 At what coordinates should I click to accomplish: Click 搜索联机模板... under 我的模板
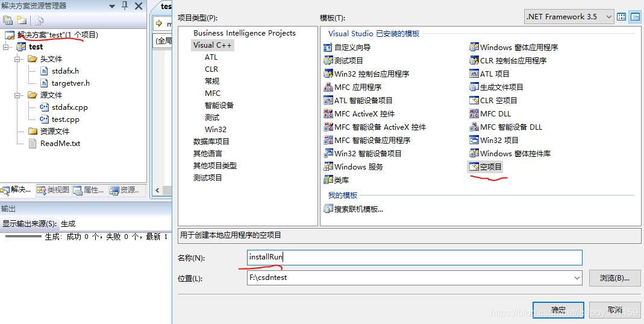pos(353,209)
